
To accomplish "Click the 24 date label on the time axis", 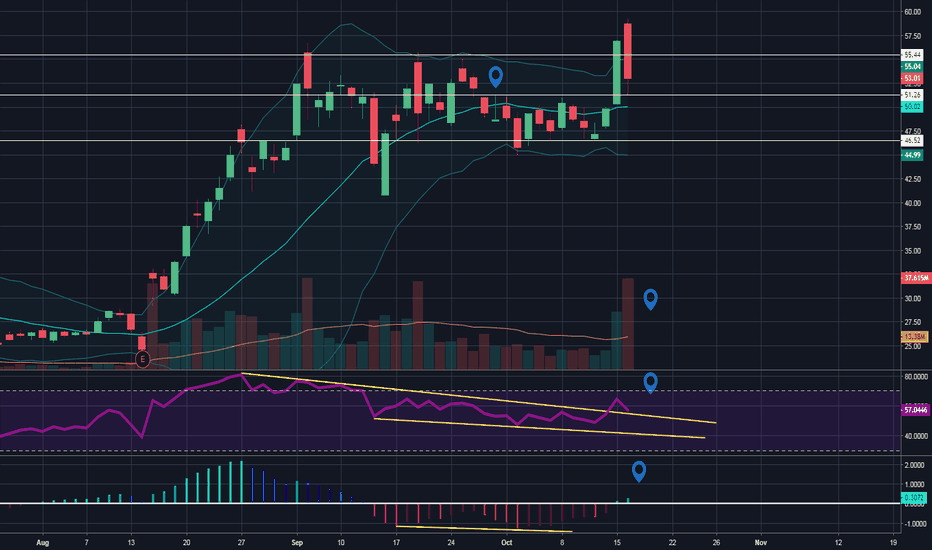I will click(x=451, y=542).
